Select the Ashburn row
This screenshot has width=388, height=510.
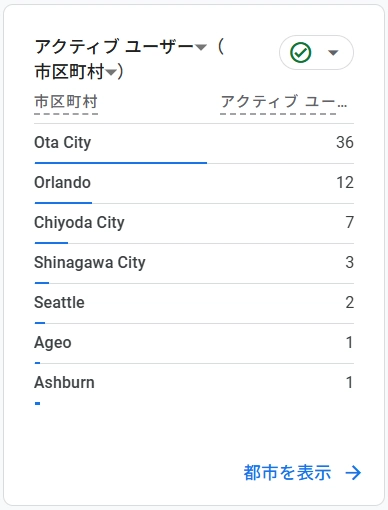pyautogui.click(x=194, y=384)
